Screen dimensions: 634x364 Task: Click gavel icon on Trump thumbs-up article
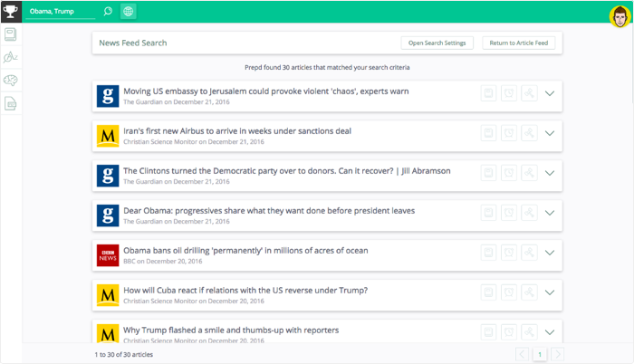point(529,332)
